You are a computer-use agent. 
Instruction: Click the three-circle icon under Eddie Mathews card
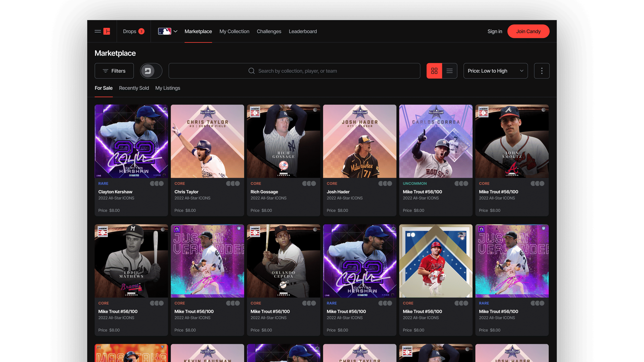157,303
